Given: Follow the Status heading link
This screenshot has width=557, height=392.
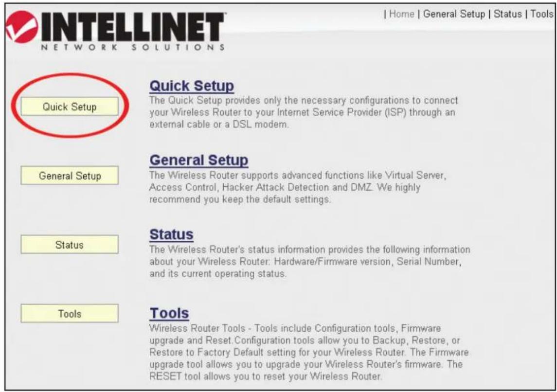Looking at the screenshot, I should [x=172, y=234].
